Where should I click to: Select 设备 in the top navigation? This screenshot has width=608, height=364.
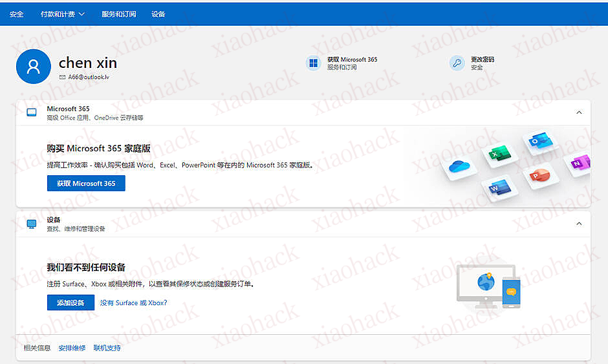[x=158, y=14]
